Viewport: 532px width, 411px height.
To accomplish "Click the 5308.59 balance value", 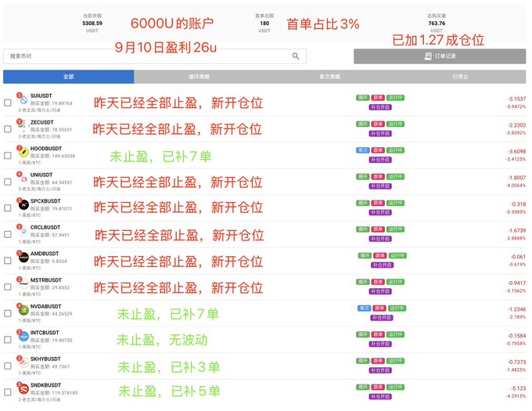I will tap(92, 23).
